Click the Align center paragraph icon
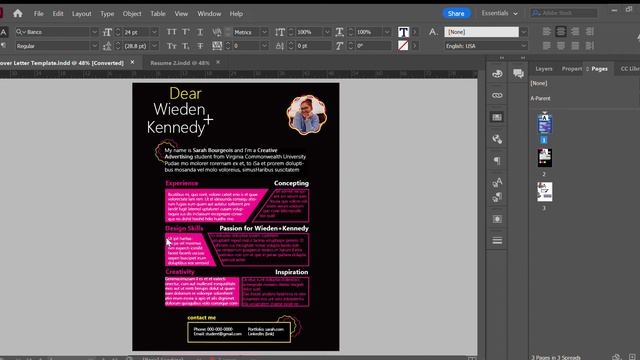The image size is (640, 360). (x=561, y=32)
